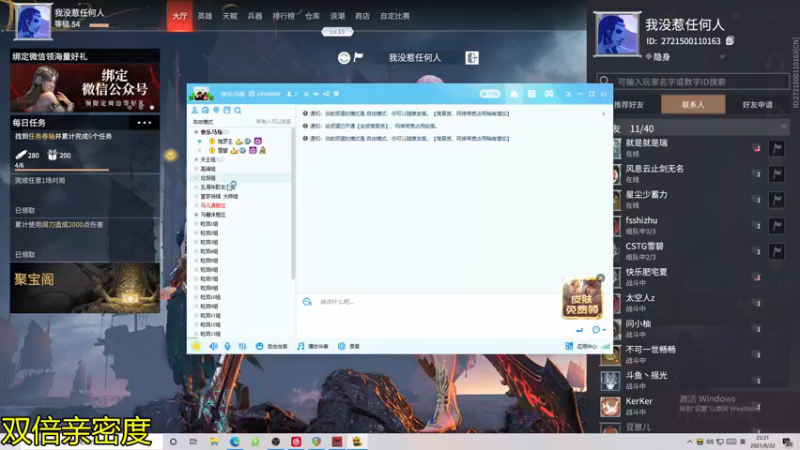
Task: Open the user icon in YY sidebar toolbar
Action: tap(194, 110)
